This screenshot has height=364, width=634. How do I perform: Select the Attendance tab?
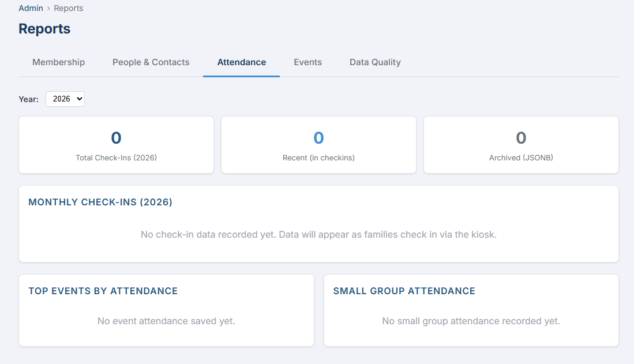coord(241,62)
